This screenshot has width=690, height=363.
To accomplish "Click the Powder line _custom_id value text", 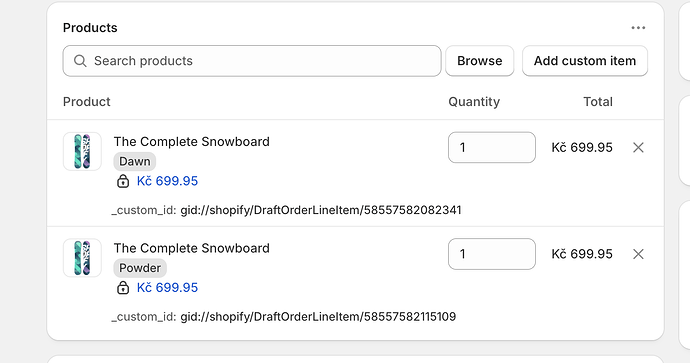I will coord(318,317).
